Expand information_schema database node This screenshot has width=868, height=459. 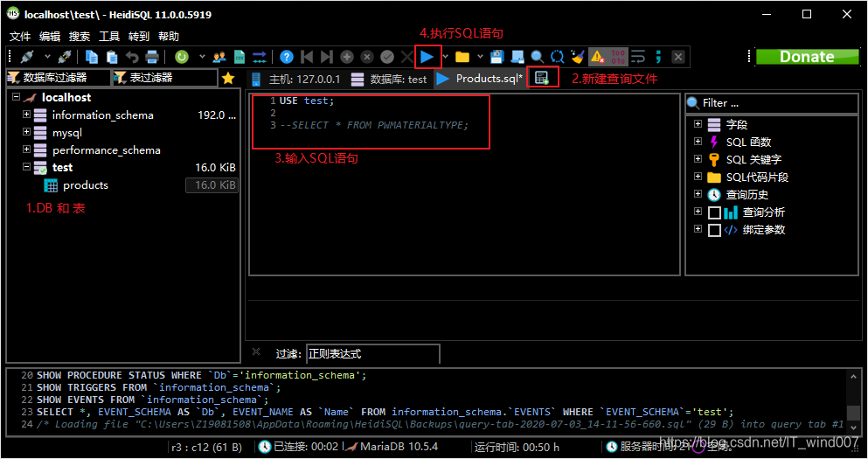pos(26,115)
